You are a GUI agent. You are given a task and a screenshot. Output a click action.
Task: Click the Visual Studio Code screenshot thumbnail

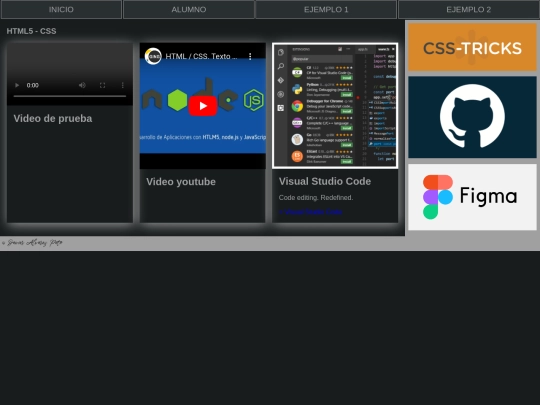tap(335, 105)
